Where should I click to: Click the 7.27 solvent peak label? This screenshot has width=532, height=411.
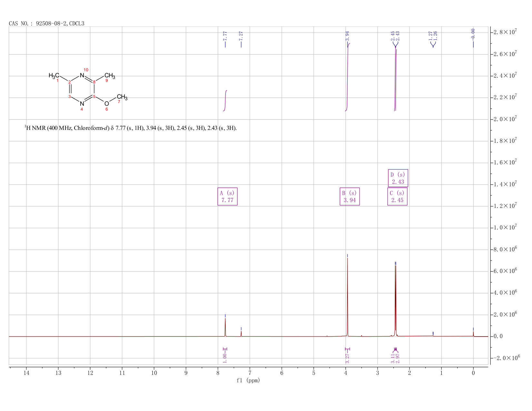(x=241, y=35)
